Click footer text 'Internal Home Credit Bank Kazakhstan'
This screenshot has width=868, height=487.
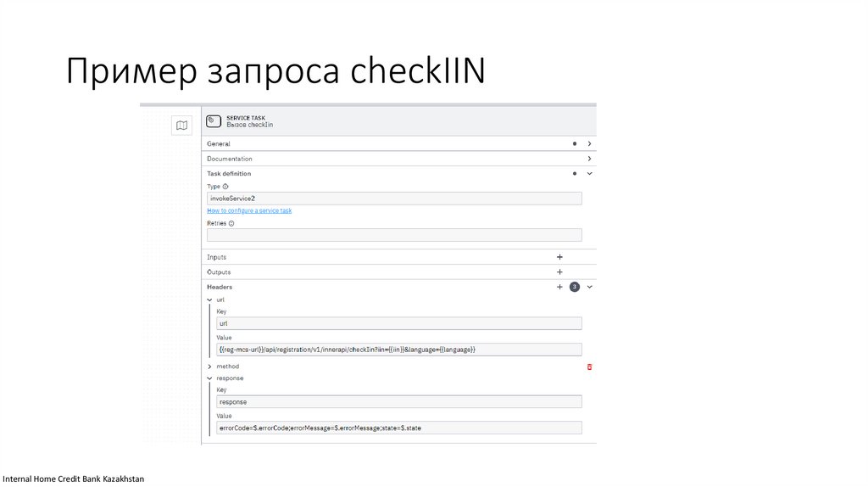click(x=73, y=479)
